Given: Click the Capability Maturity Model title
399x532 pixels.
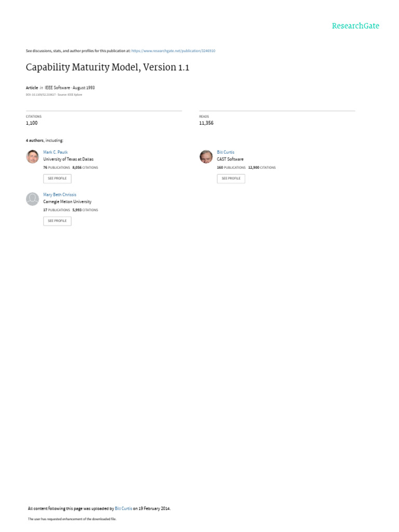Looking at the screenshot, I should click(107, 67).
